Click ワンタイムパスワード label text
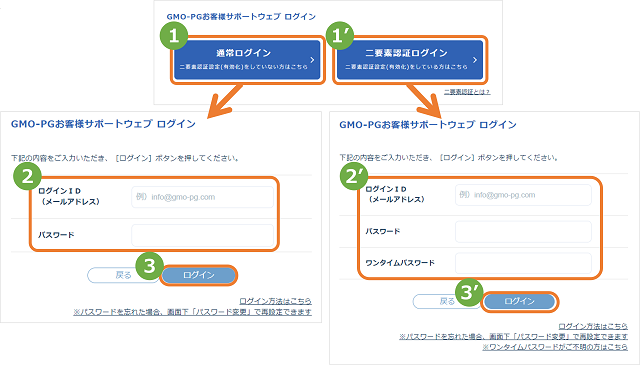Screen dimensions: 640x365 point(400,263)
